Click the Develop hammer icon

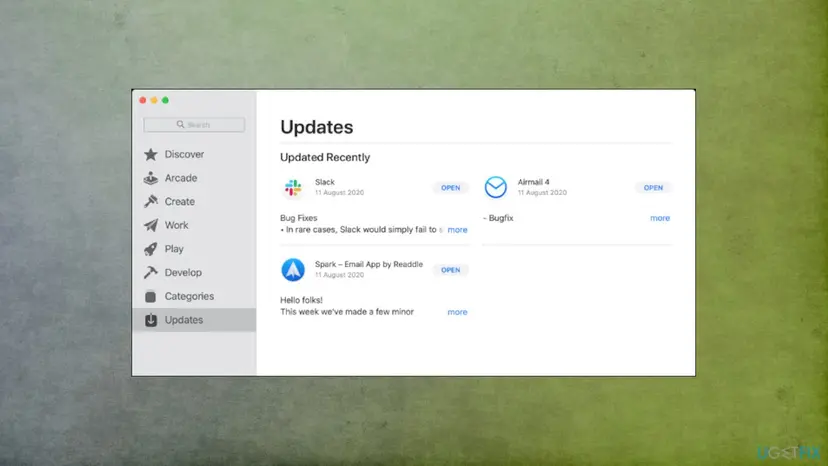point(150,273)
